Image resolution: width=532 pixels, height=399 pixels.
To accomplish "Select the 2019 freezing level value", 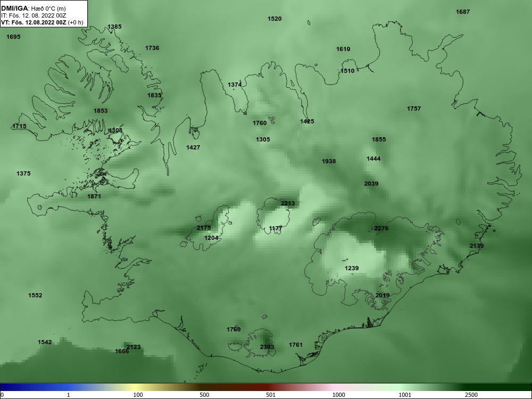I will [x=383, y=295].
